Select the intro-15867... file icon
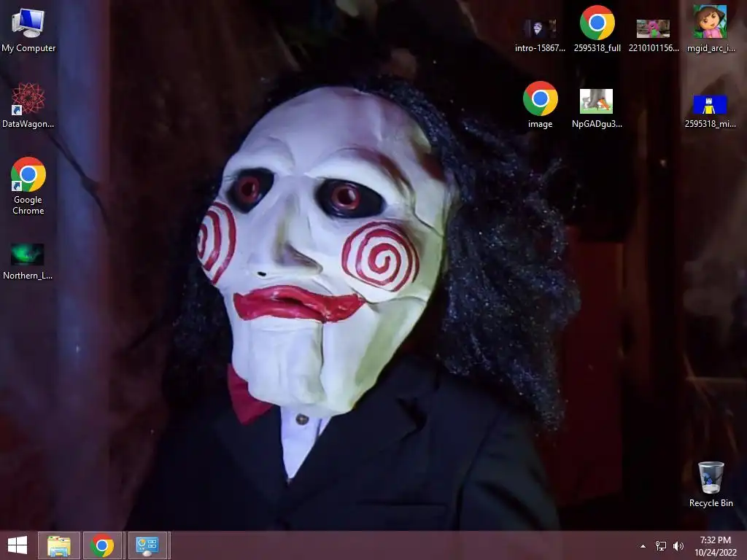 coord(540,35)
